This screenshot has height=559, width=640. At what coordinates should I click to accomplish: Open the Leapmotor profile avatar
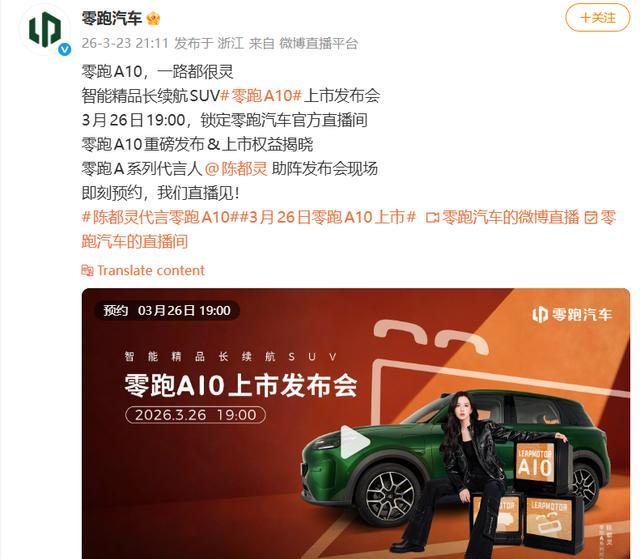pyautogui.click(x=45, y=31)
